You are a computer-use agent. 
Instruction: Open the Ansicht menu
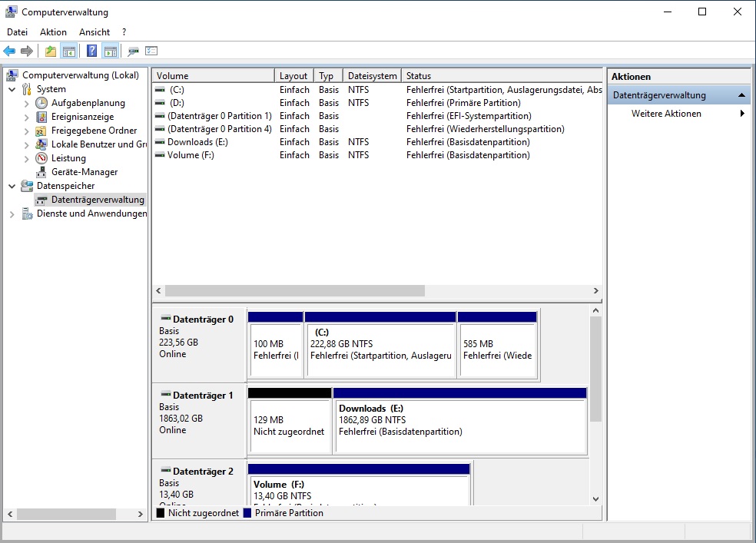(94, 31)
